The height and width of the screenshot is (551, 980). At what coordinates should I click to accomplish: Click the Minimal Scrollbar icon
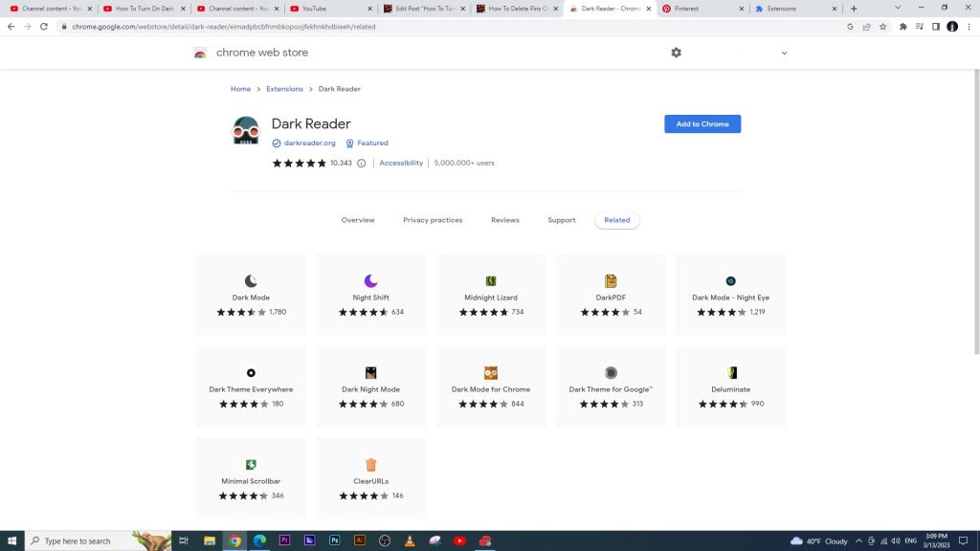(252, 464)
